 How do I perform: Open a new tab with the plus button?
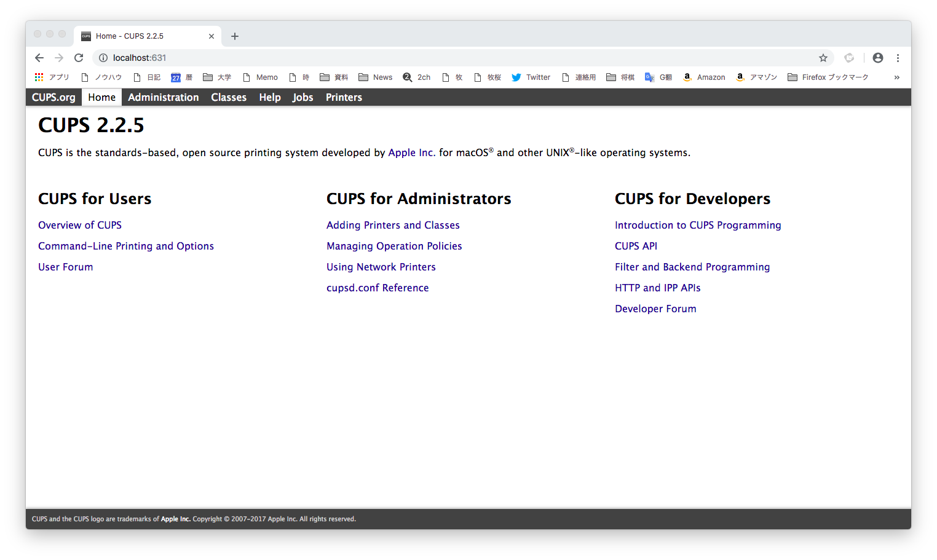[x=235, y=36]
